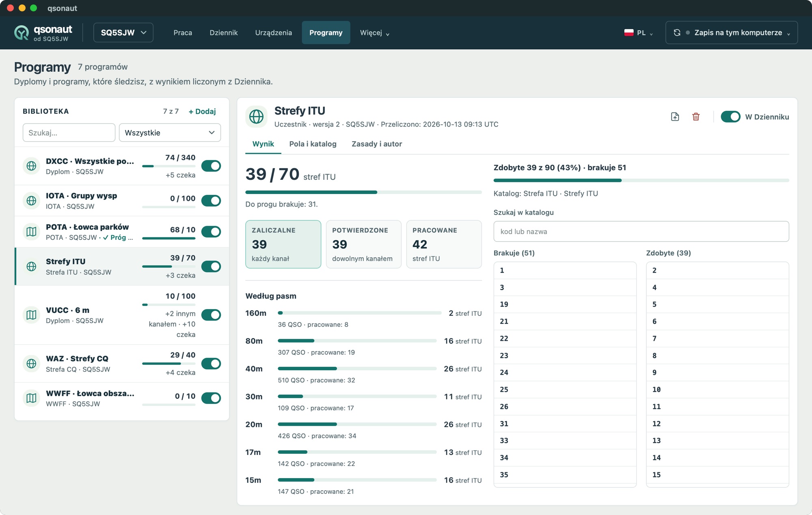This screenshot has height=515, width=812.
Task: Switch to the Pola i katalog tab
Action: (x=313, y=144)
